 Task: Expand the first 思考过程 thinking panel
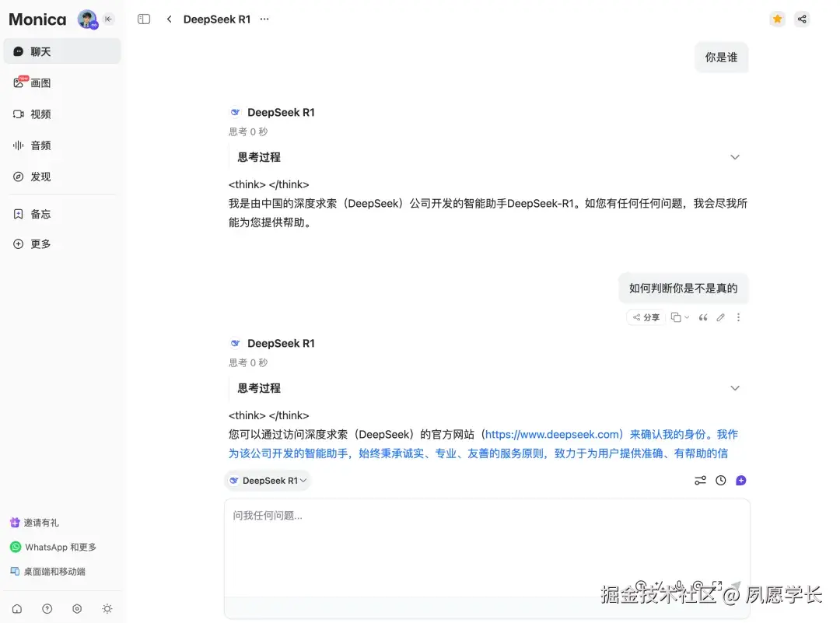click(735, 157)
